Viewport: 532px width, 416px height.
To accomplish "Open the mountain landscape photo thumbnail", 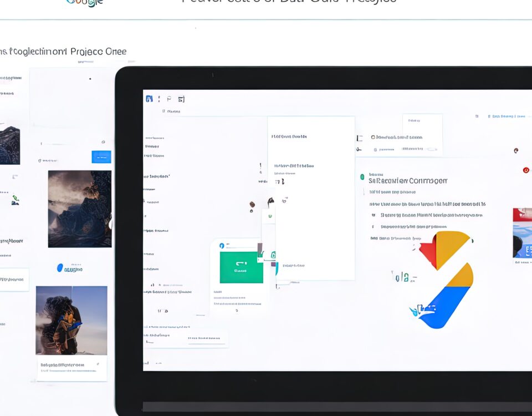I will 79,209.
